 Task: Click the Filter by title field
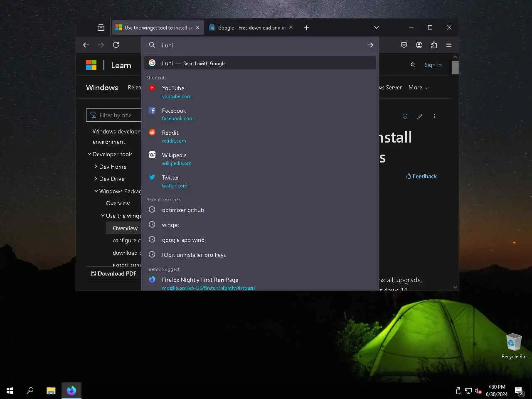coord(113,115)
